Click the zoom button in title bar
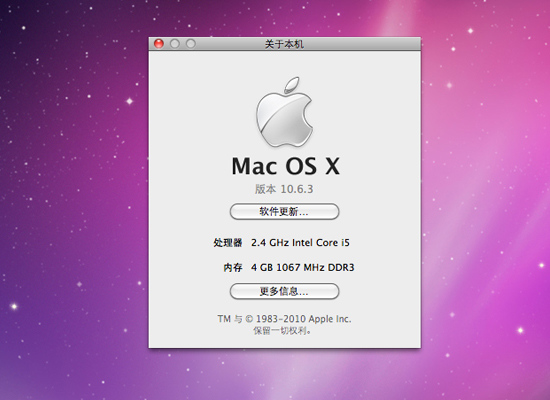Screen dimensions: 550x400 pyautogui.click(x=191, y=44)
